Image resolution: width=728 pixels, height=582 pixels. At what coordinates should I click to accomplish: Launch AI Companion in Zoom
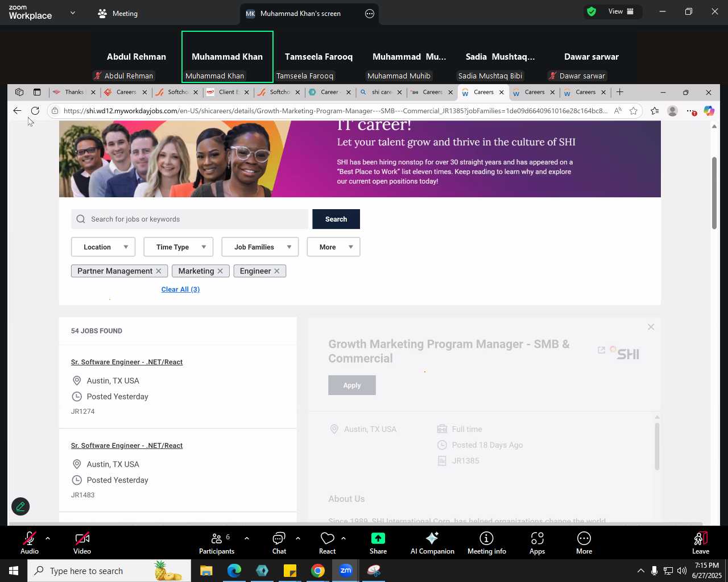point(432,543)
